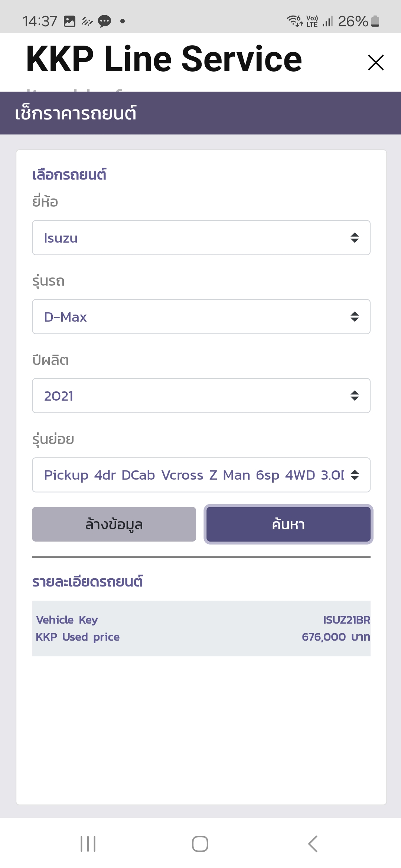Screen dimensions: 401x868
Task: Tap the Android home navigation icon
Action: 200,844
